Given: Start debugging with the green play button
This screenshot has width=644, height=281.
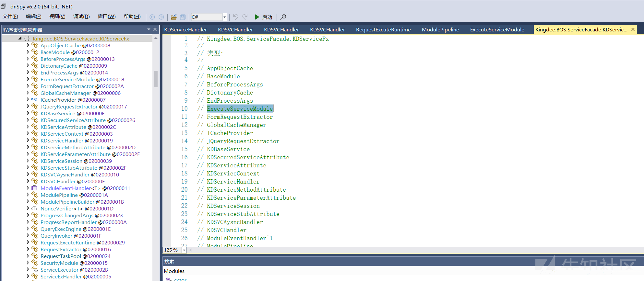Looking at the screenshot, I should [257, 17].
